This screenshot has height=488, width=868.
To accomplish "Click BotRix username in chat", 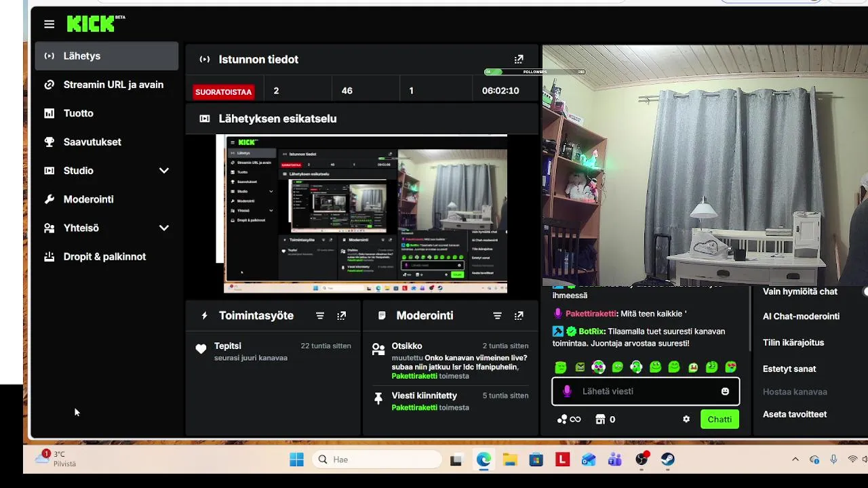I will tap(591, 331).
